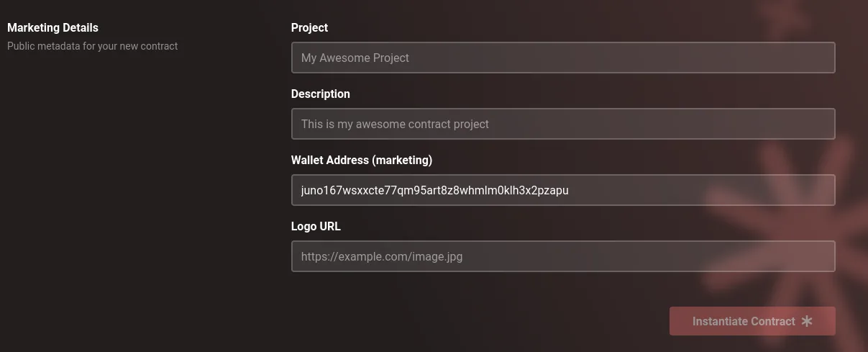This screenshot has width=868, height=352.
Task: Click the 'Wallet Address (marketing)' label
Action: click(x=362, y=160)
